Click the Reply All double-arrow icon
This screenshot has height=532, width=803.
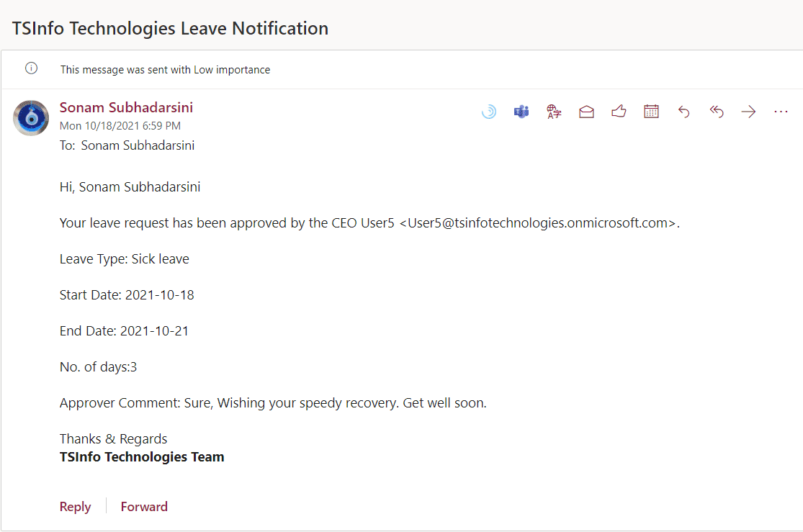pos(717,112)
